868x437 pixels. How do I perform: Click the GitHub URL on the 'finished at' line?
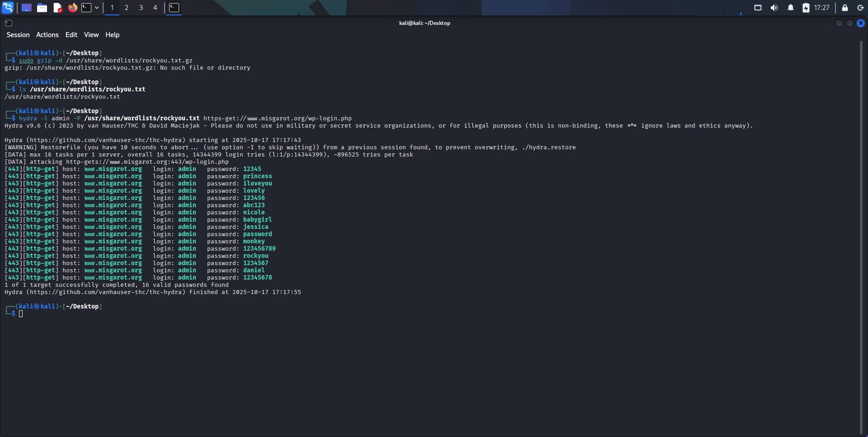pos(106,292)
